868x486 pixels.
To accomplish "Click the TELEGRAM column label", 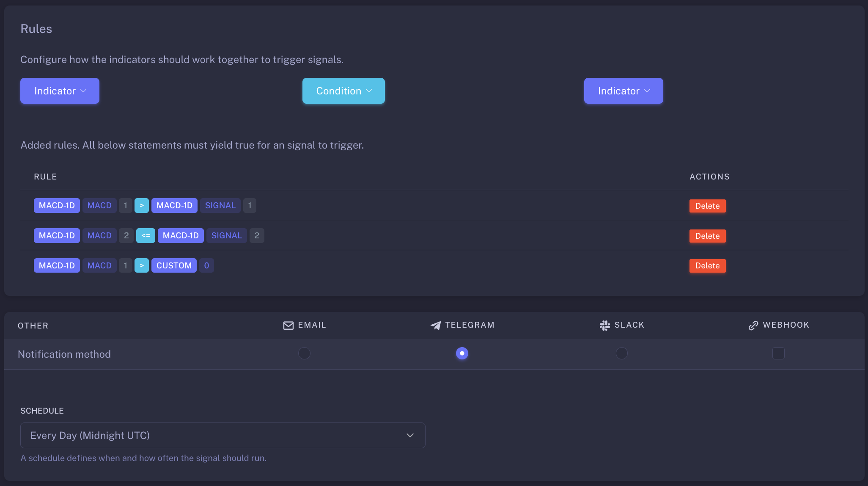I will 470,325.
